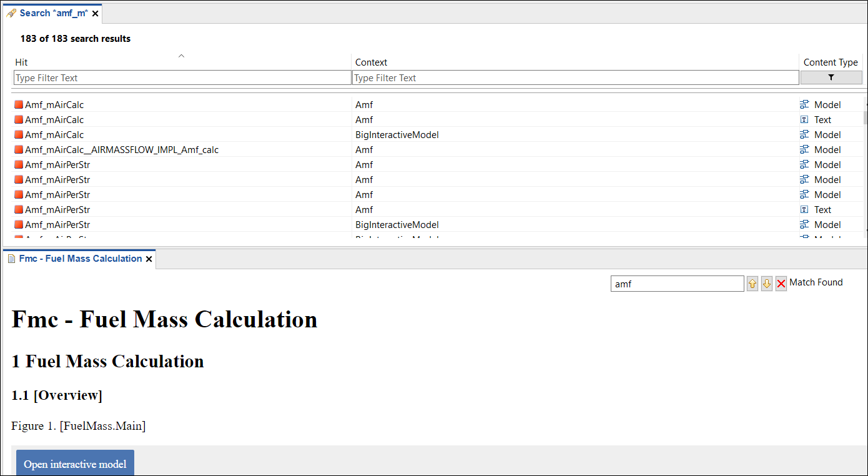Click the next match down arrow
Screen dimensions: 868x476
(x=767, y=284)
